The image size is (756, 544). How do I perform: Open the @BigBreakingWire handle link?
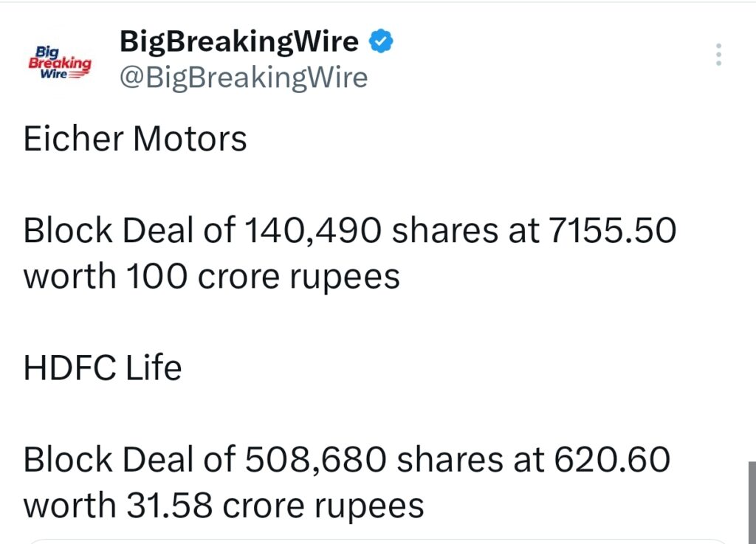(244, 77)
